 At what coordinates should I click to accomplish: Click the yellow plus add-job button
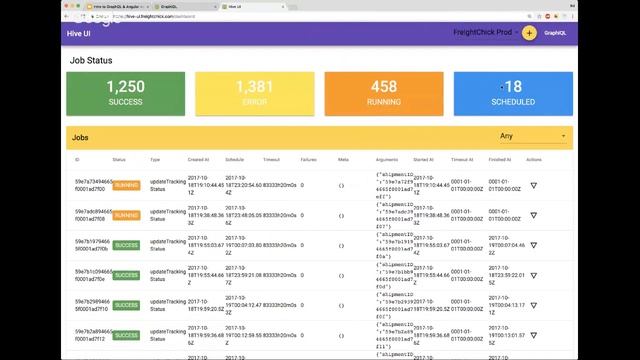[x=529, y=33]
